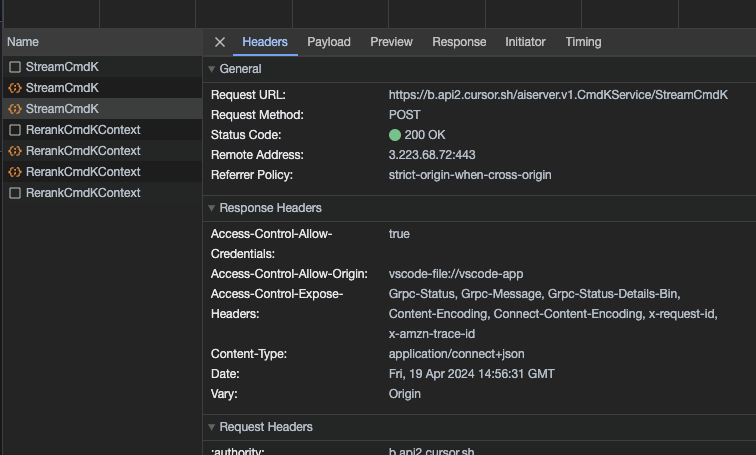The width and height of the screenshot is (756, 455).
Task: Click the Status Code label
Action: tap(246, 135)
